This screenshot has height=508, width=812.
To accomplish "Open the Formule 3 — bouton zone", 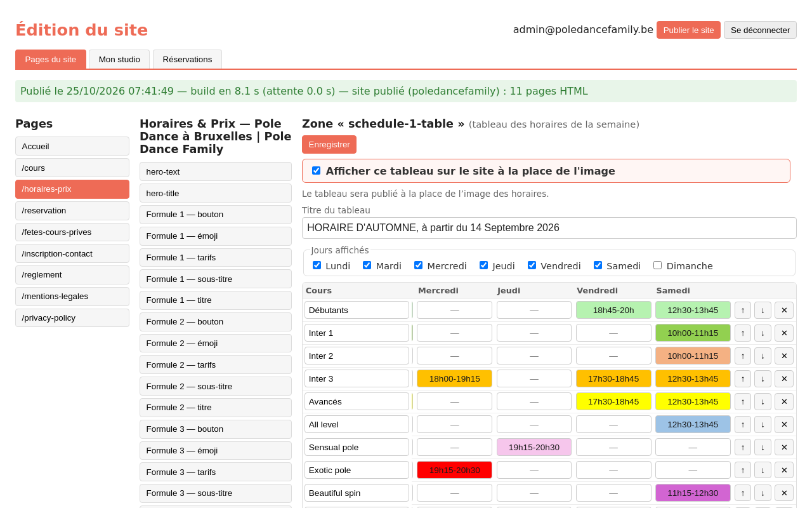I will [x=216, y=429].
